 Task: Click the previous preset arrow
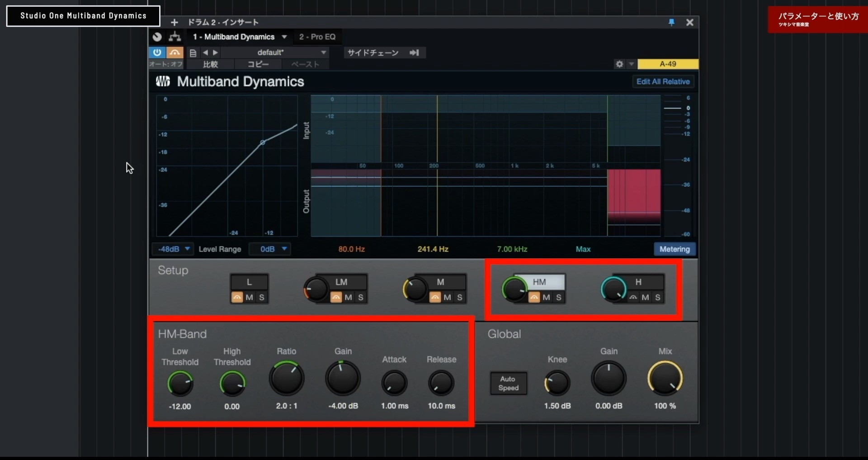pyautogui.click(x=206, y=52)
